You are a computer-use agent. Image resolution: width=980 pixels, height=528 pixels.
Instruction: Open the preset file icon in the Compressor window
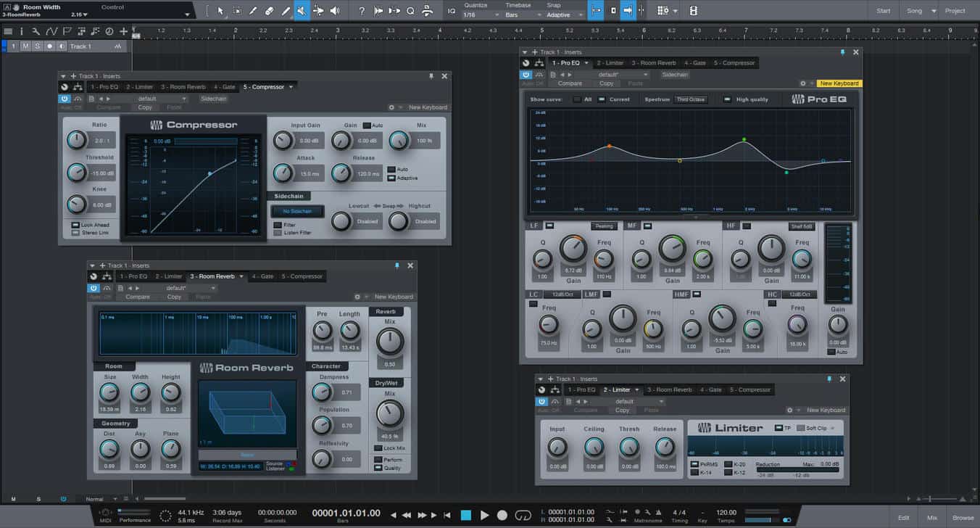(91, 99)
